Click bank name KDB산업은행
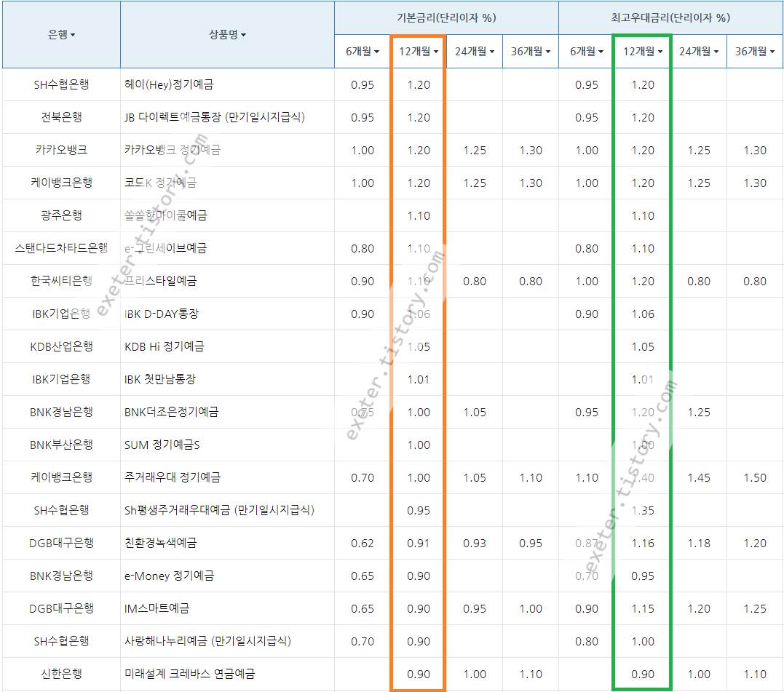The width and height of the screenshot is (784, 692). tap(61, 346)
